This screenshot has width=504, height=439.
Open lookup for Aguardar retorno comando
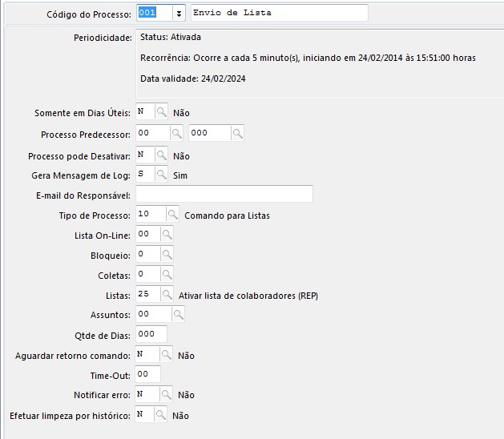(x=165, y=354)
